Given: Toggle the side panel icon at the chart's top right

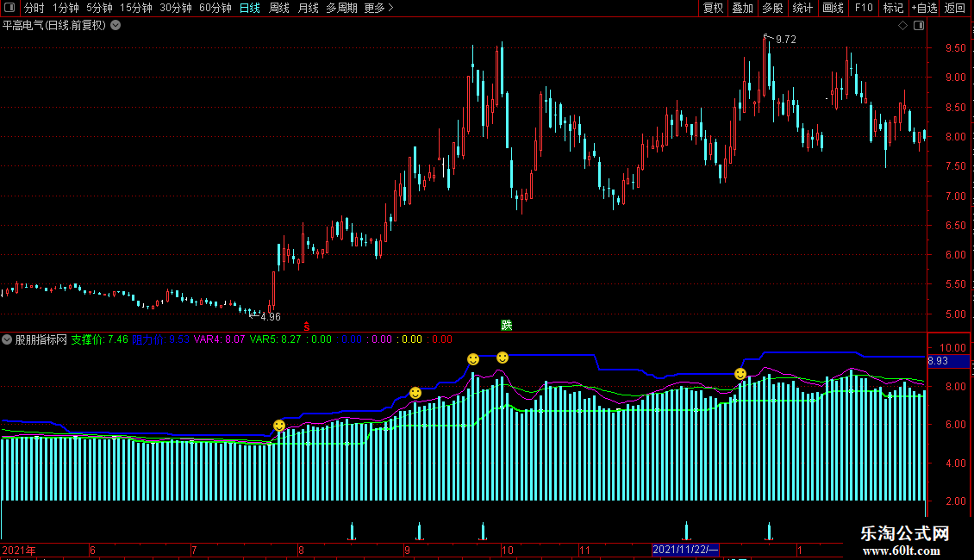Looking at the screenshot, I should click(919, 26).
